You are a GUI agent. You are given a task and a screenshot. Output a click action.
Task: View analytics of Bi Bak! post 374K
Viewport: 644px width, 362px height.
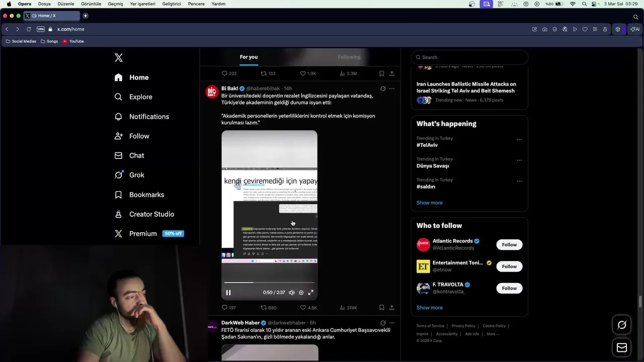tap(348, 308)
